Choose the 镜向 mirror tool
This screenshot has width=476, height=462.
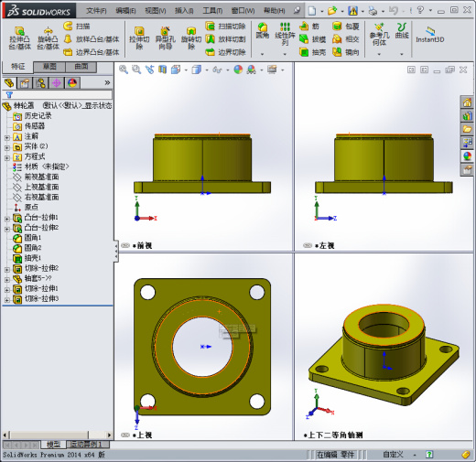pyautogui.click(x=346, y=52)
